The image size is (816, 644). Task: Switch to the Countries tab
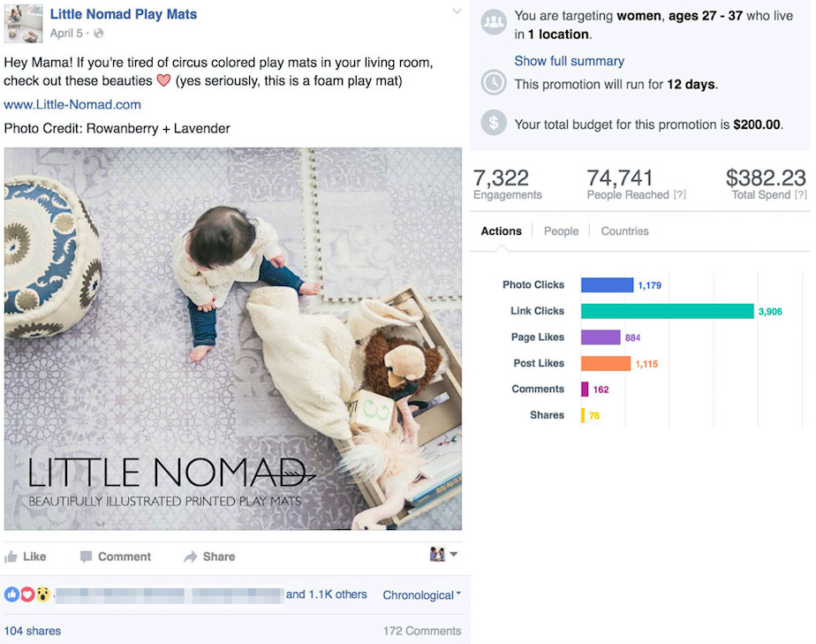(x=624, y=231)
